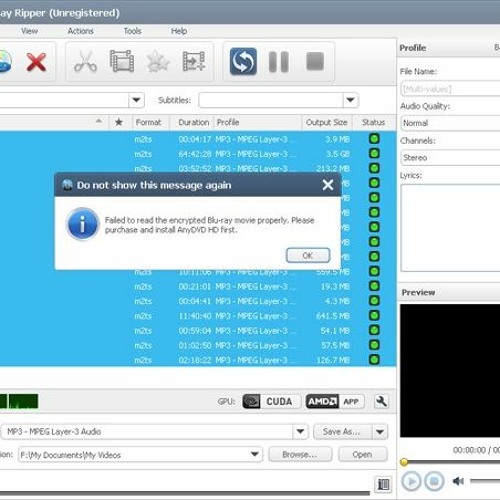Expand the MP3 - MPEG Layer-3 Audio profile dropdown
500x500 pixels.
point(300,432)
